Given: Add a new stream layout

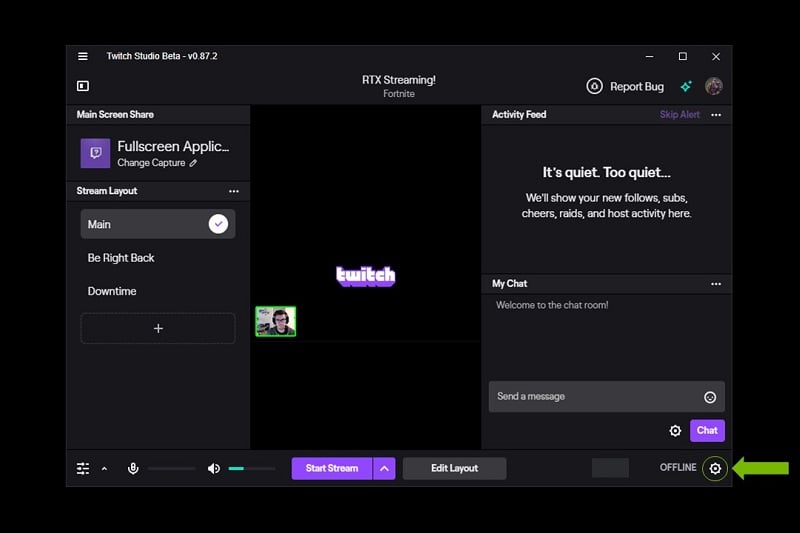Looking at the screenshot, I should pyautogui.click(x=158, y=328).
